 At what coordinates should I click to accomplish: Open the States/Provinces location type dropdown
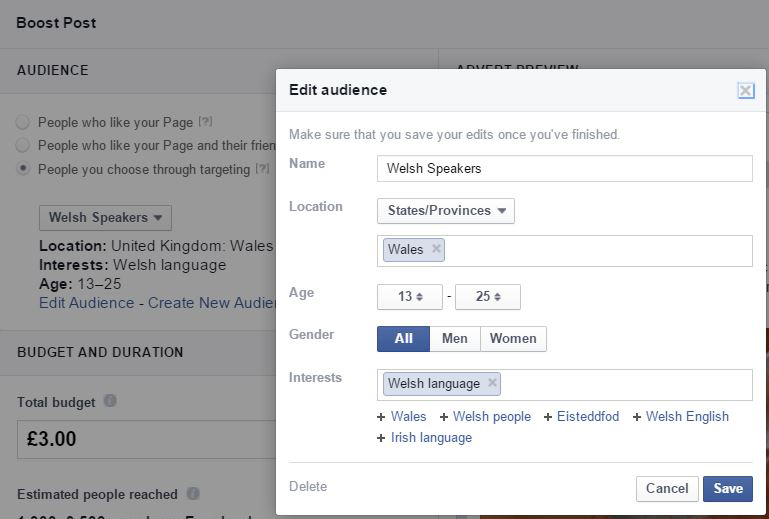[446, 211]
